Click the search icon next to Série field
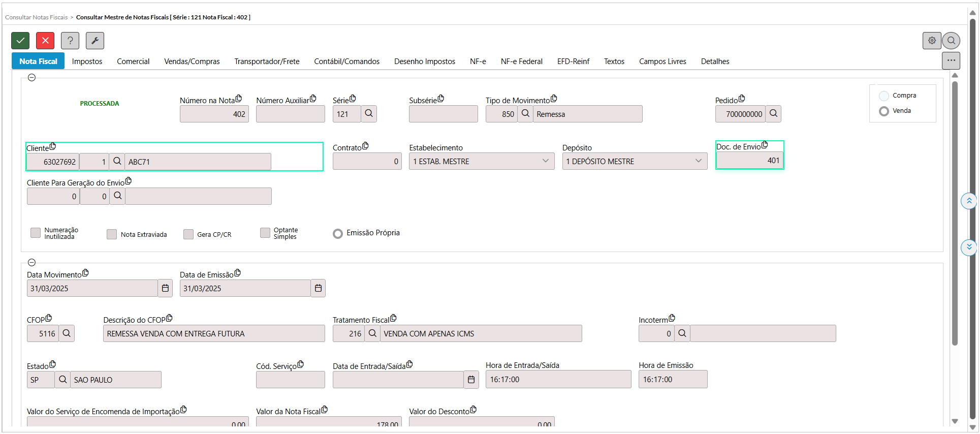The image size is (980, 434). pyautogui.click(x=369, y=114)
